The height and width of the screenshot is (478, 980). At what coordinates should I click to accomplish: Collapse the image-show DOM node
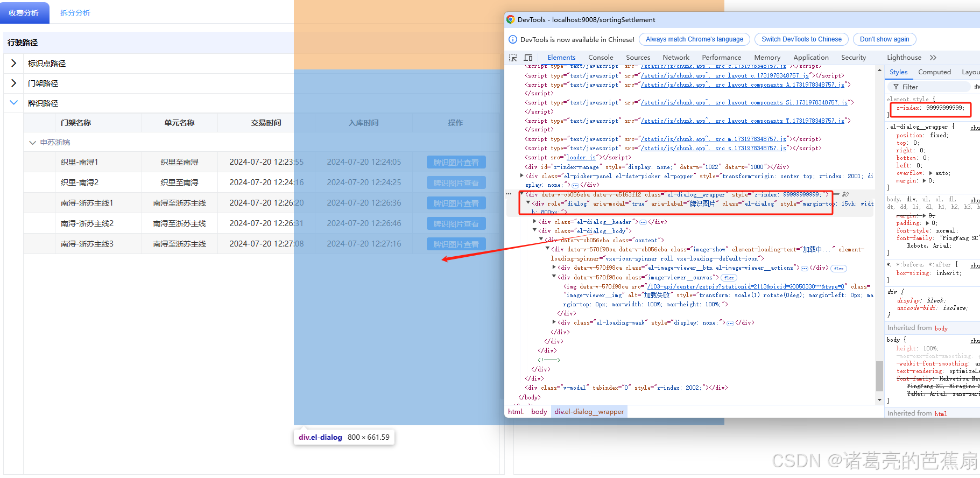tap(547, 249)
